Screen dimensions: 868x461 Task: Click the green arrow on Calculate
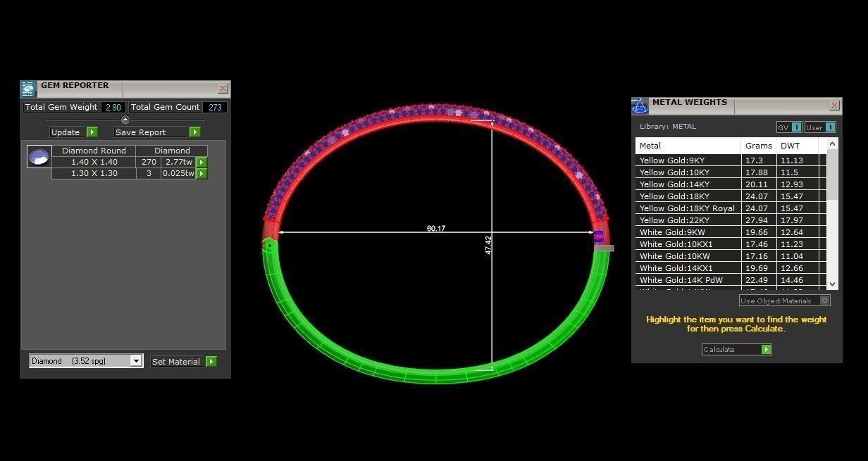(767, 349)
